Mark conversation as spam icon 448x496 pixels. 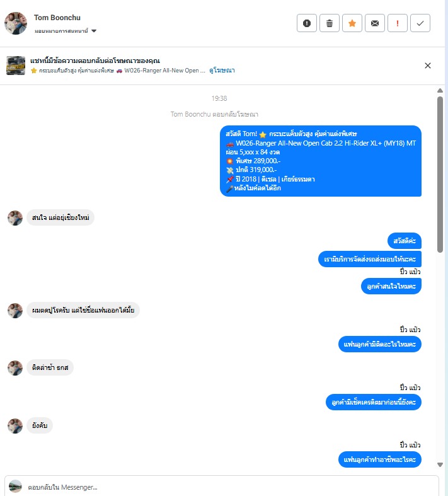(307, 23)
